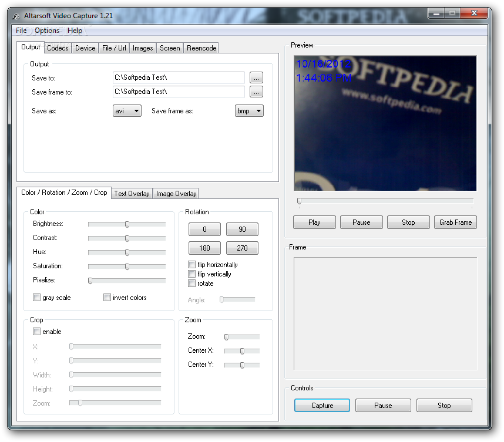
Task: Close the Altarsoft Video Capture window
Action: tap(474, 13)
